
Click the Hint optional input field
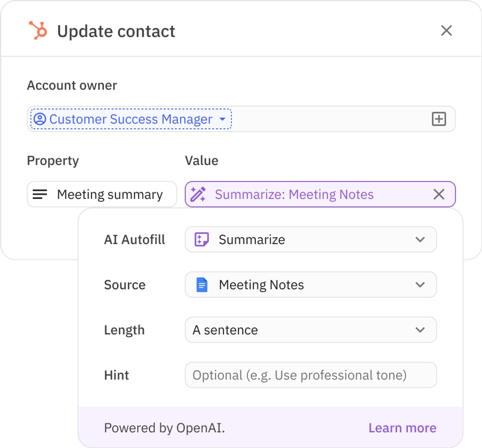click(x=310, y=375)
